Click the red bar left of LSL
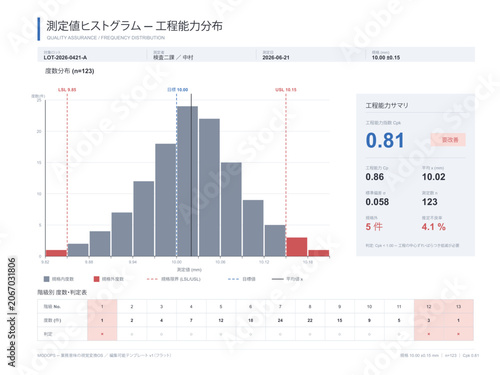 pyautogui.click(x=56, y=253)
